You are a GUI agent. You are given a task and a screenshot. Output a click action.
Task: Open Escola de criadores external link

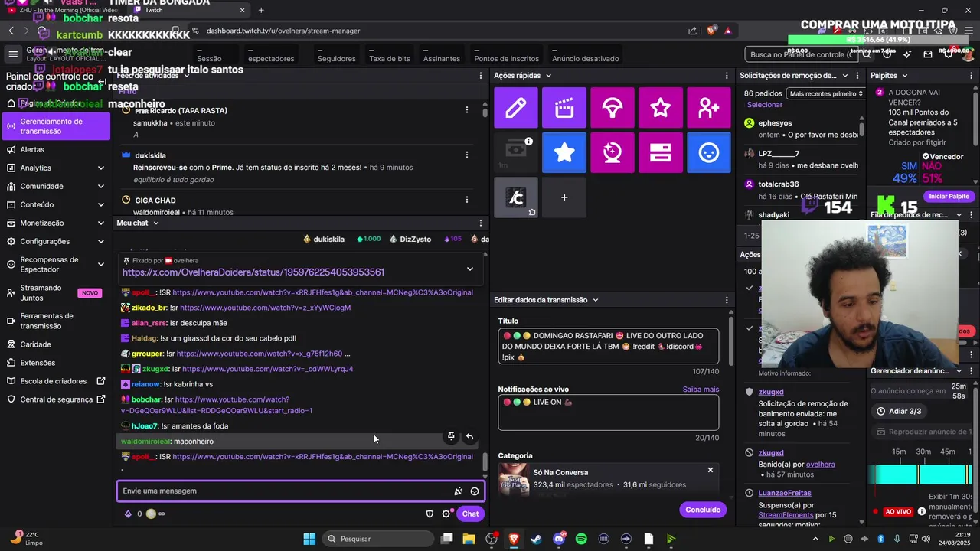(x=56, y=381)
